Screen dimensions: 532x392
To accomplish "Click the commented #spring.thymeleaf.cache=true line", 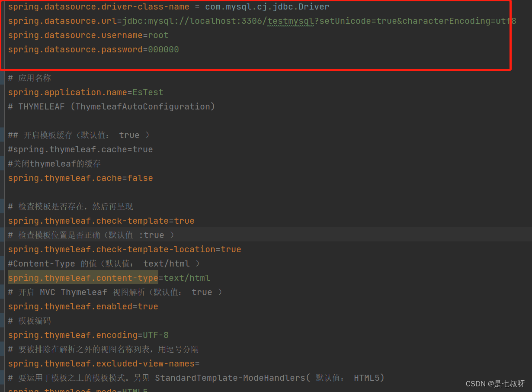I will 80,149.
